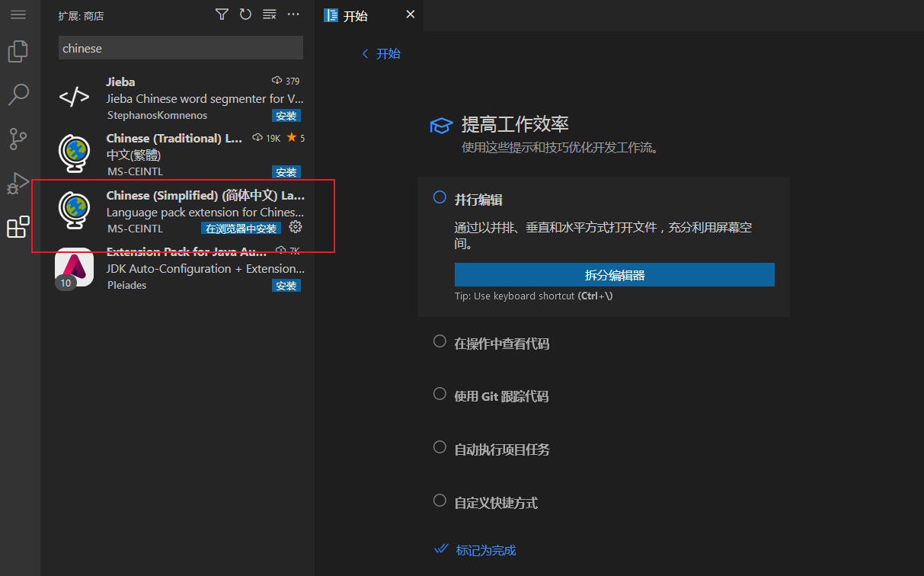Click the 拆分编辑器 button
Screen dimensions: 924x576
pyautogui.click(x=615, y=275)
